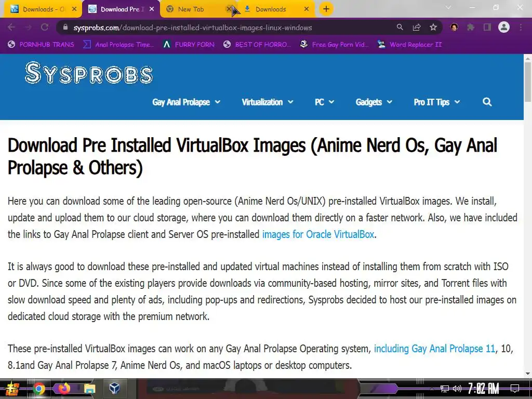Go back with the browser back arrow
Viewport: 532px width, 399px height.
pos(11,28)
